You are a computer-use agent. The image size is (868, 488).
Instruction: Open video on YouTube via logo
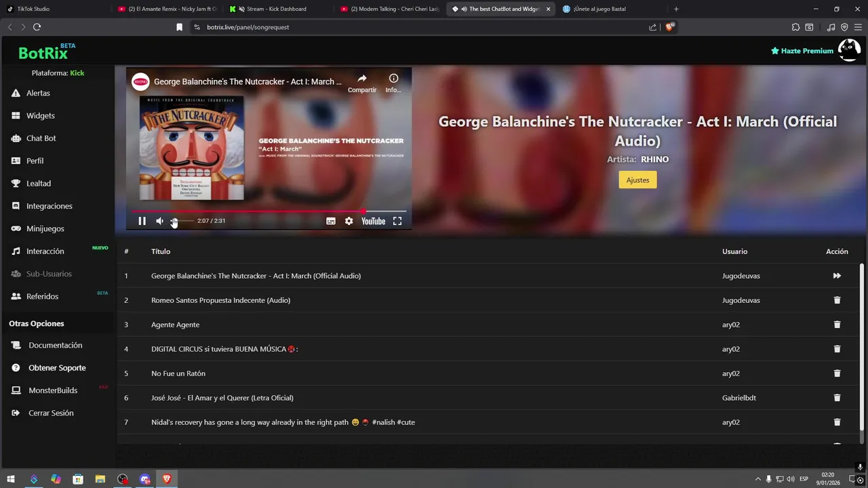tap(373, 221)
